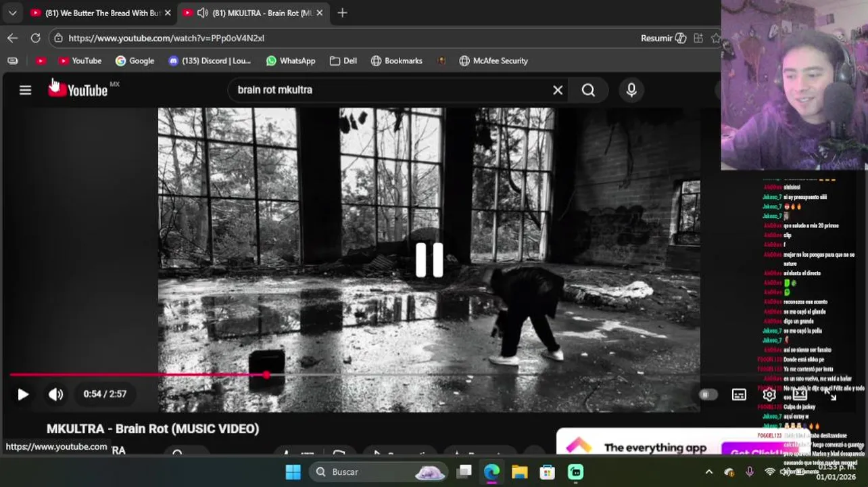Open the (135) Discord favorite
868x487 pixels.
coord(210,61)
